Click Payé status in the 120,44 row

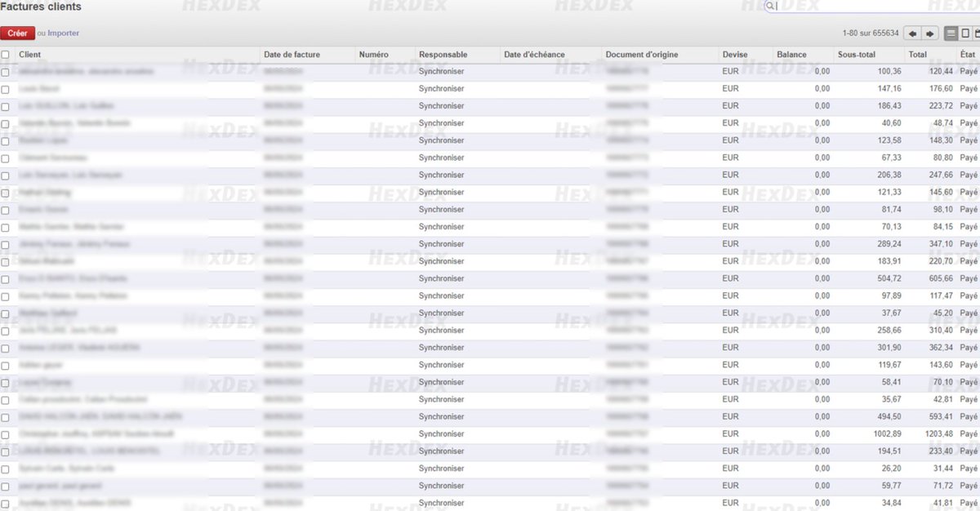tap(969, 72)
